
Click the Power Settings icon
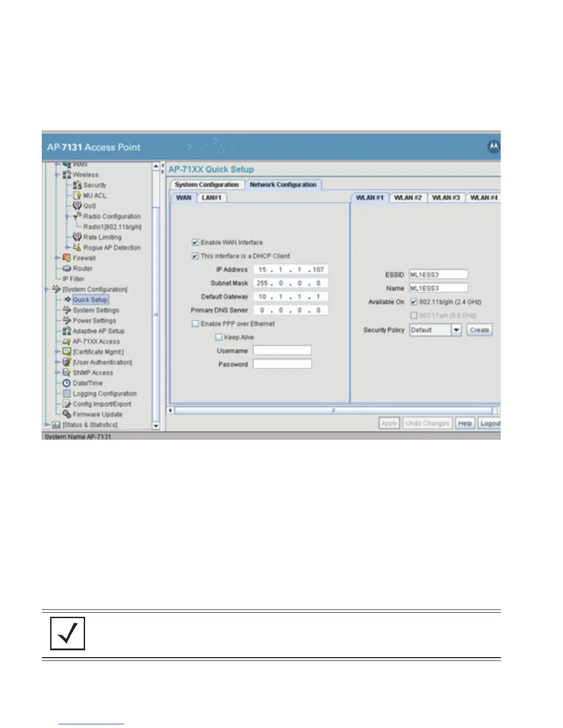67,320
